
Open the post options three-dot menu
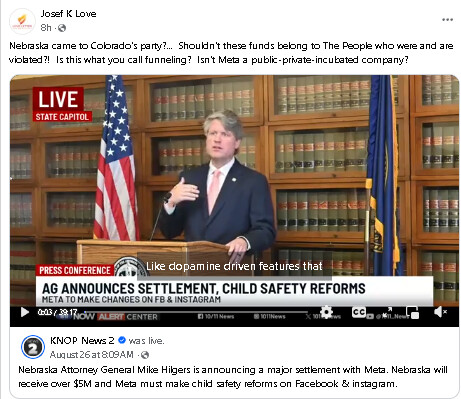(447, 20)
